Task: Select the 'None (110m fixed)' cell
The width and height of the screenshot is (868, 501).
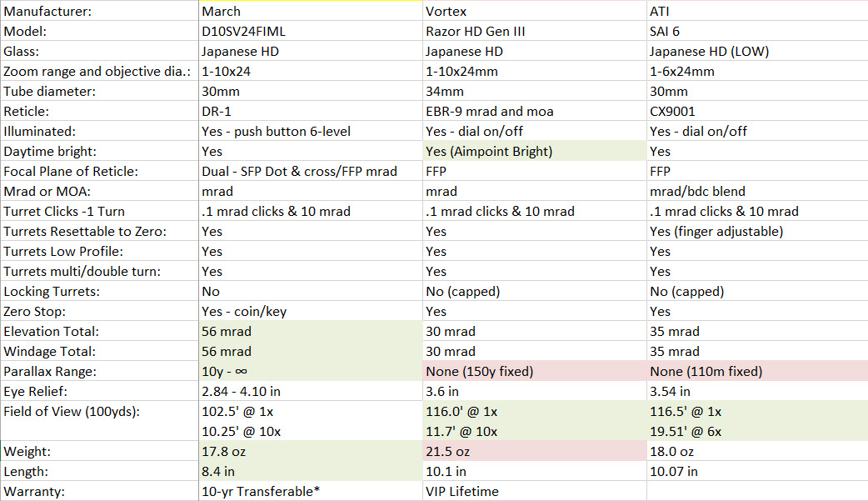Action: [x=757, y=371]
